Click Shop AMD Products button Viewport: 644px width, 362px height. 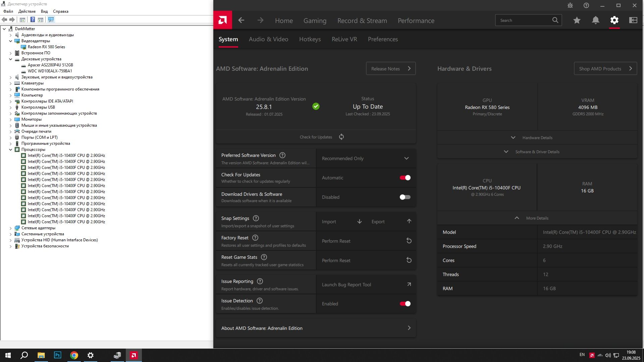pyautogui.click(x=605, y=68)
